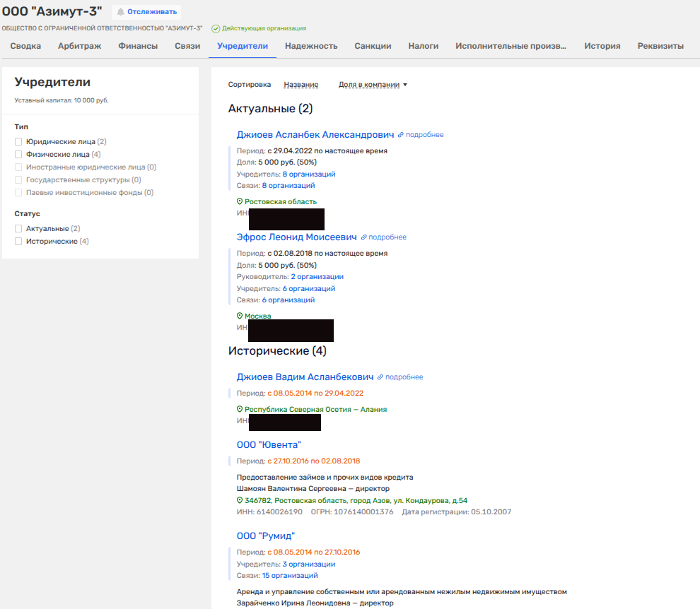Open the Доля в компании sort dropdown
Image resolution: width=700 pixels, height=609 pixels.
point(373,85)
